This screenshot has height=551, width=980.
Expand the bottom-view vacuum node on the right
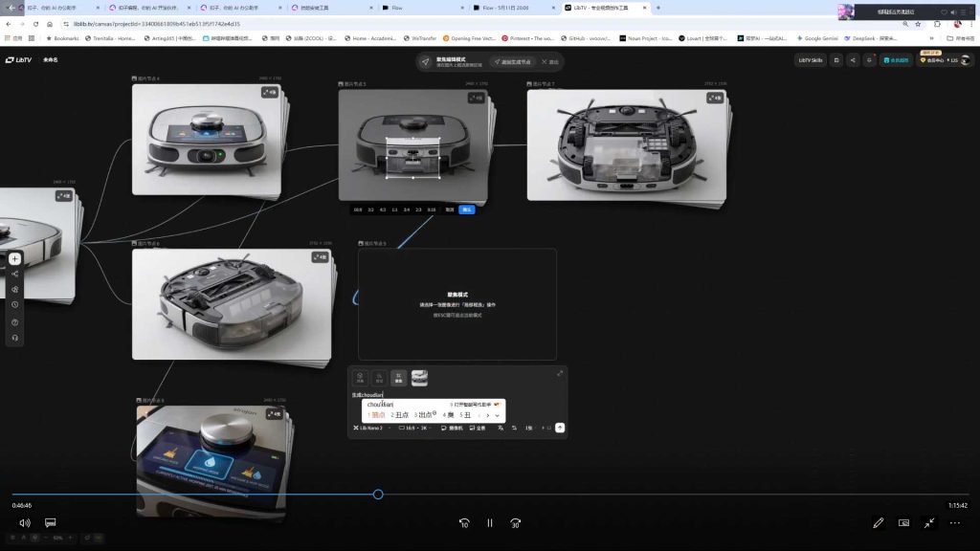point(715,99)
